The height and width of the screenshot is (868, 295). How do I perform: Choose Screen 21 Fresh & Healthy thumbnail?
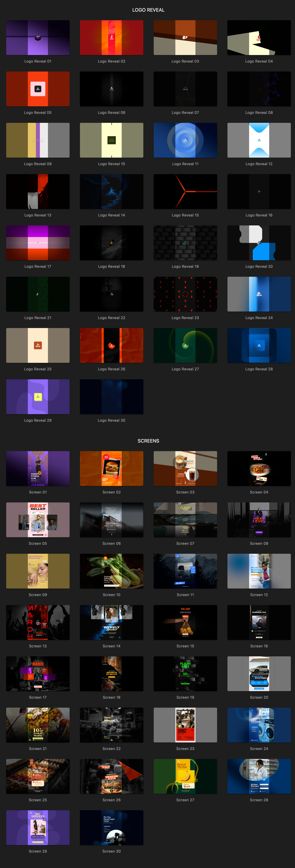(38, 725)
